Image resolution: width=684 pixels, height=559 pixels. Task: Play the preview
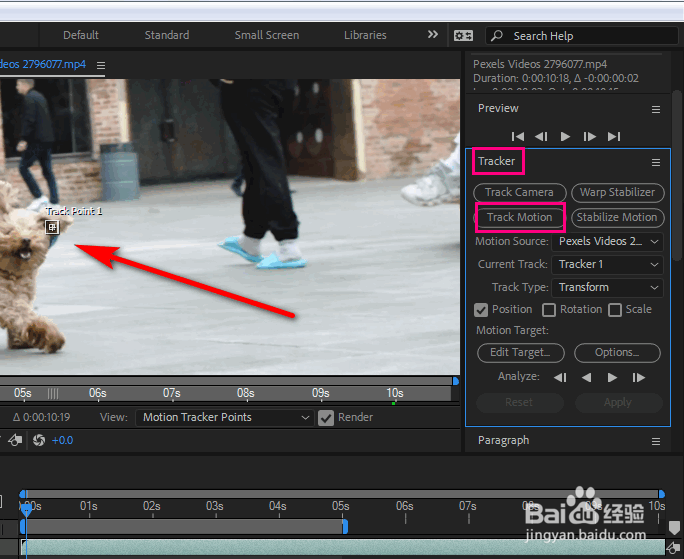565,137
